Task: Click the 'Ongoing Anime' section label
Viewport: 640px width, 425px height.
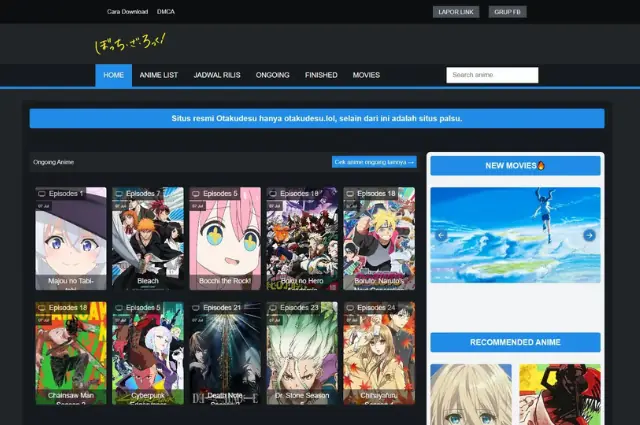Action: click(53, 162)
